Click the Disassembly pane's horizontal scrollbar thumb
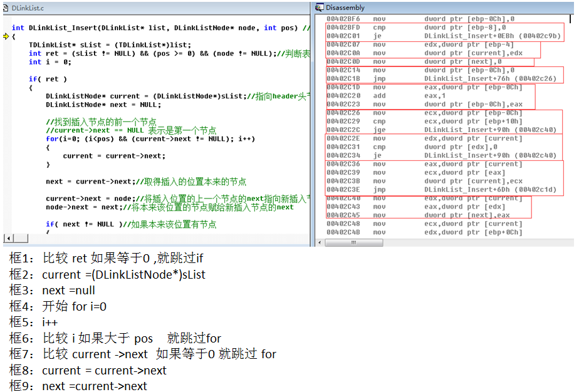 click(x=354, y=242)
